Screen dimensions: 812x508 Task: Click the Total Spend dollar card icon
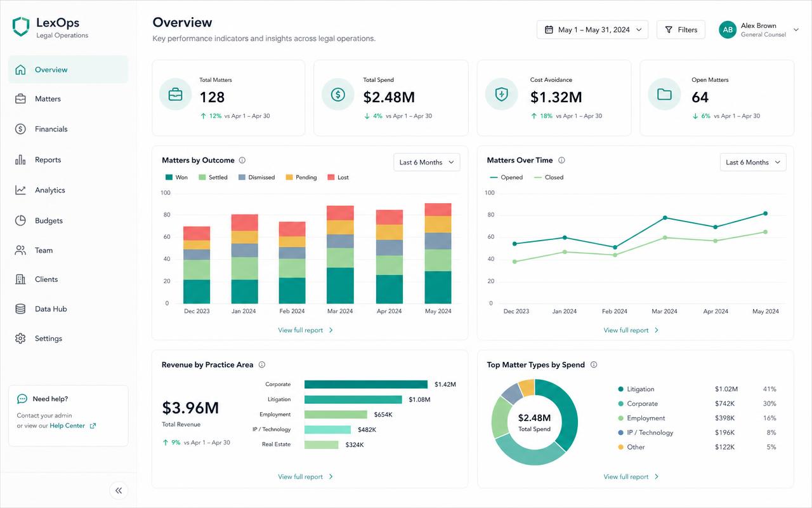[338, 95]
